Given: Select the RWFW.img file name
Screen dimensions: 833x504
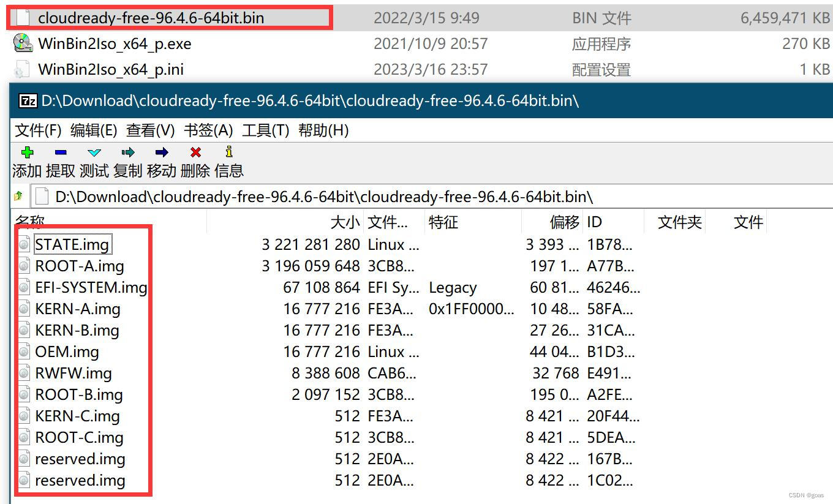Looking at the screenshot, I should (x=73, y=373).
